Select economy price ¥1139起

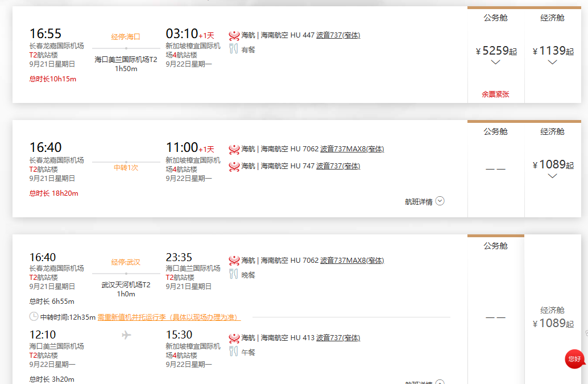pyautogui.click(x=553, y=51)
